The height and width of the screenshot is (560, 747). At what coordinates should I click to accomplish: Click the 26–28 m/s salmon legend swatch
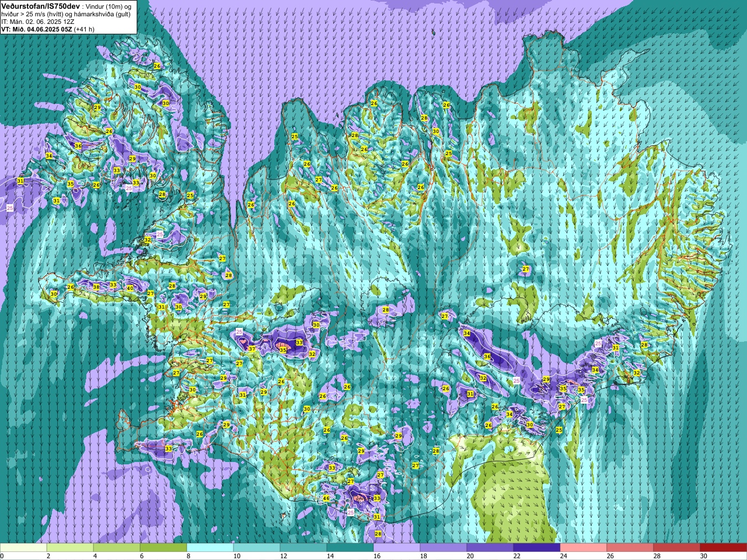coord(630,548)
